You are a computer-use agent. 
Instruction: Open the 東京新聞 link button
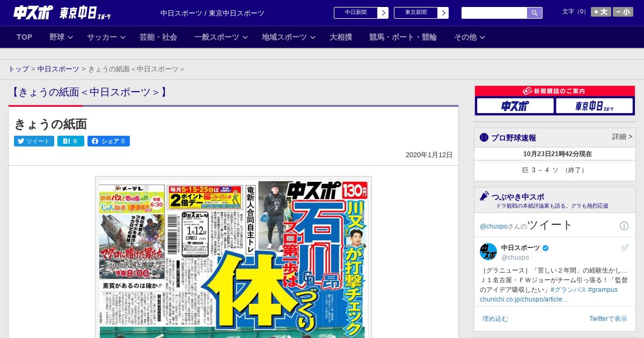pos(416,13)
